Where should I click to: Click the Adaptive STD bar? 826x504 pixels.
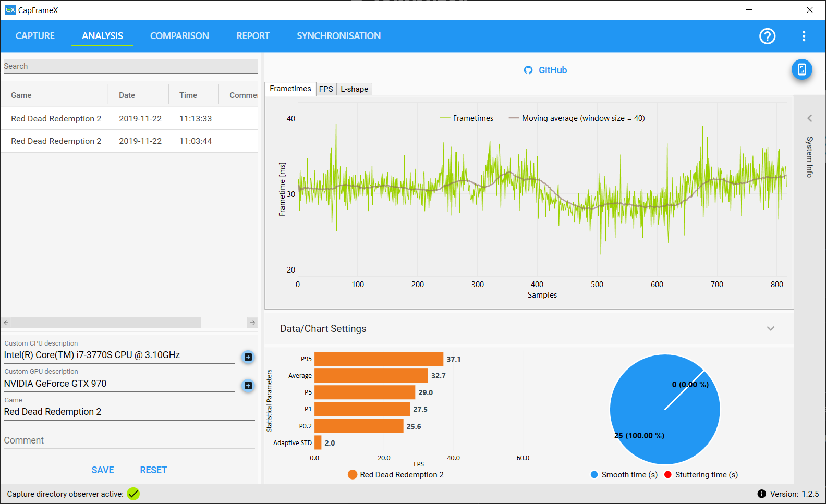318,443
